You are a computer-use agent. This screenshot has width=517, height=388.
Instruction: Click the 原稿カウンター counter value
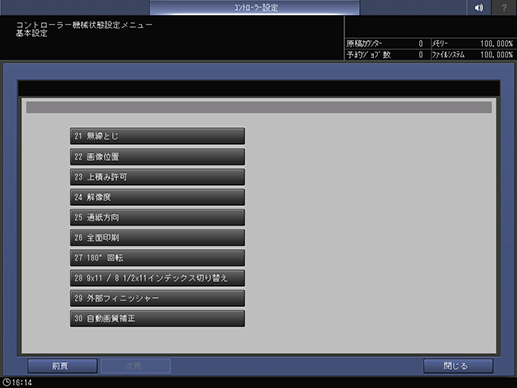point(421,44)
